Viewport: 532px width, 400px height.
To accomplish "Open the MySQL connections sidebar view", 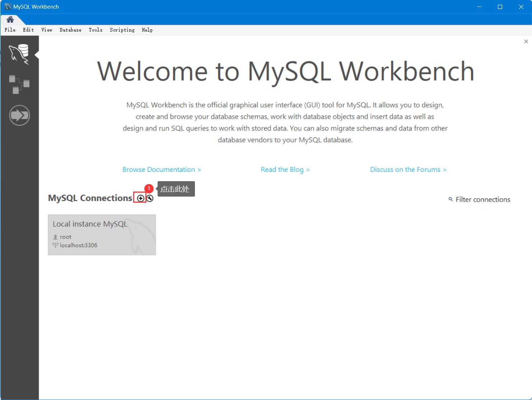I will tap(19, 54).
